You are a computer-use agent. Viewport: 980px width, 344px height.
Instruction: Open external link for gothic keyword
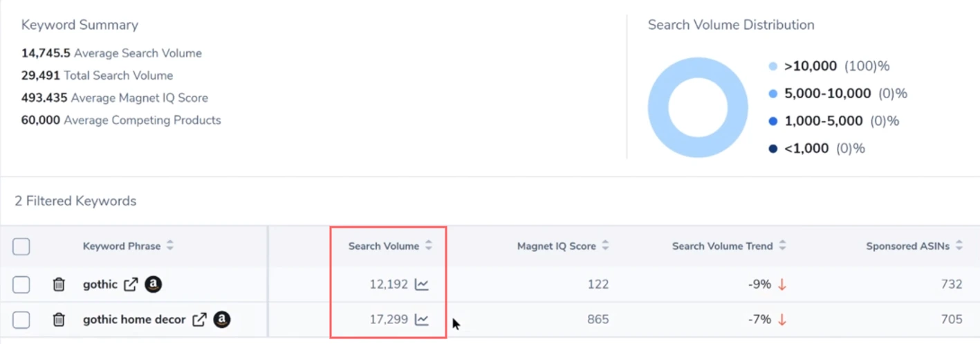coord(131,284)
